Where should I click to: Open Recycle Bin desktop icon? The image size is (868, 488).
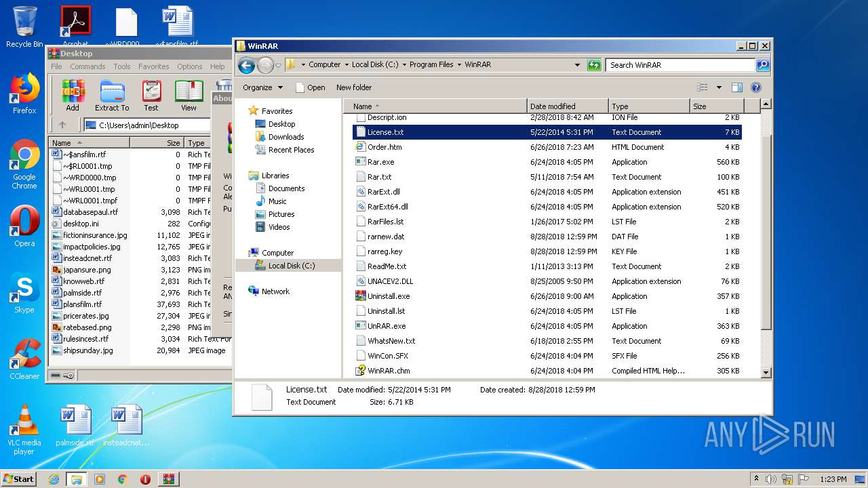(x=24, y=27)
